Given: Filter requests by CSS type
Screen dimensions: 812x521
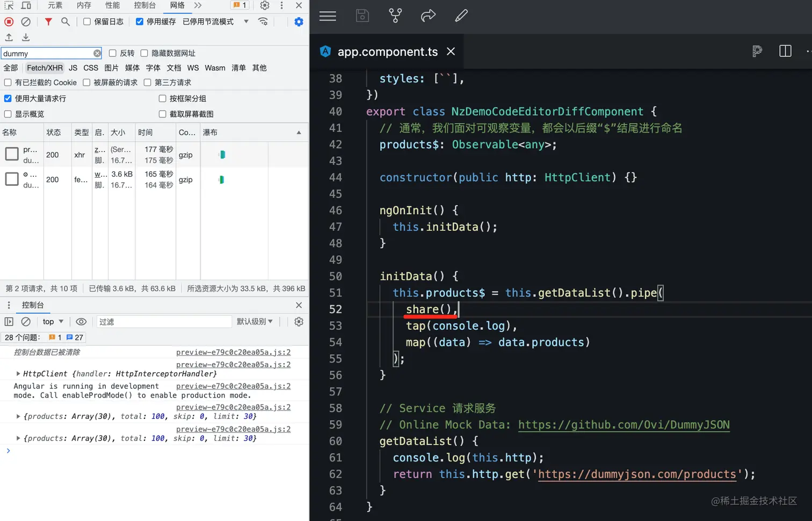Looking at the screenshot, I should tap(91, 68).
